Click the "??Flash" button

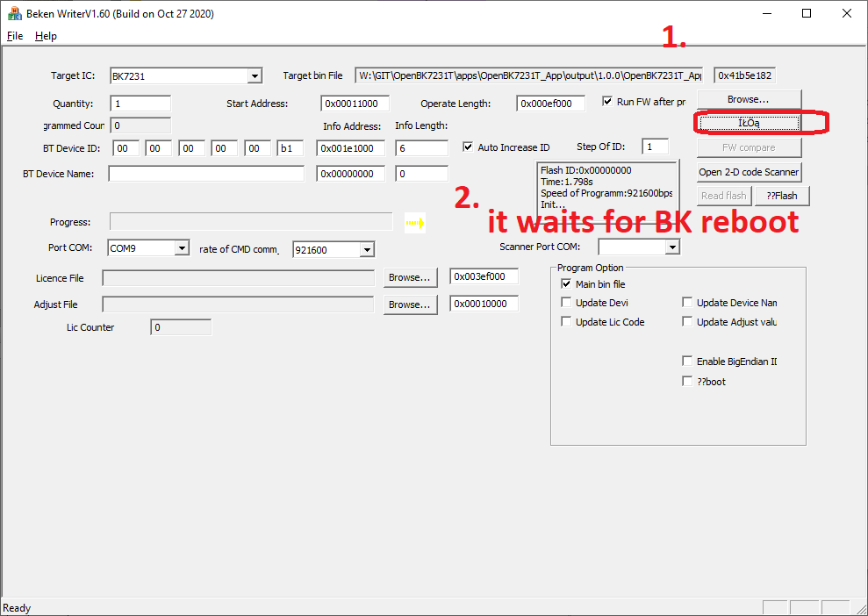781,195
